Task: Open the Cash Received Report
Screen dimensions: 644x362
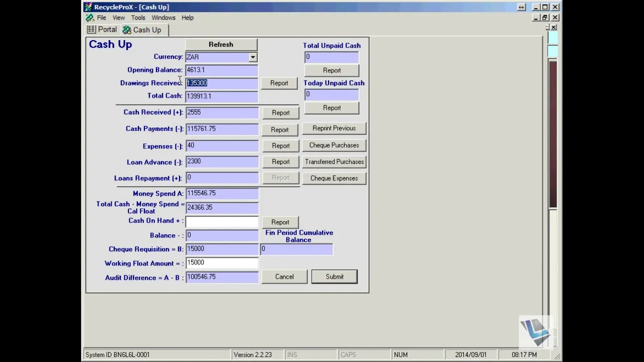Action: (281, 113)
